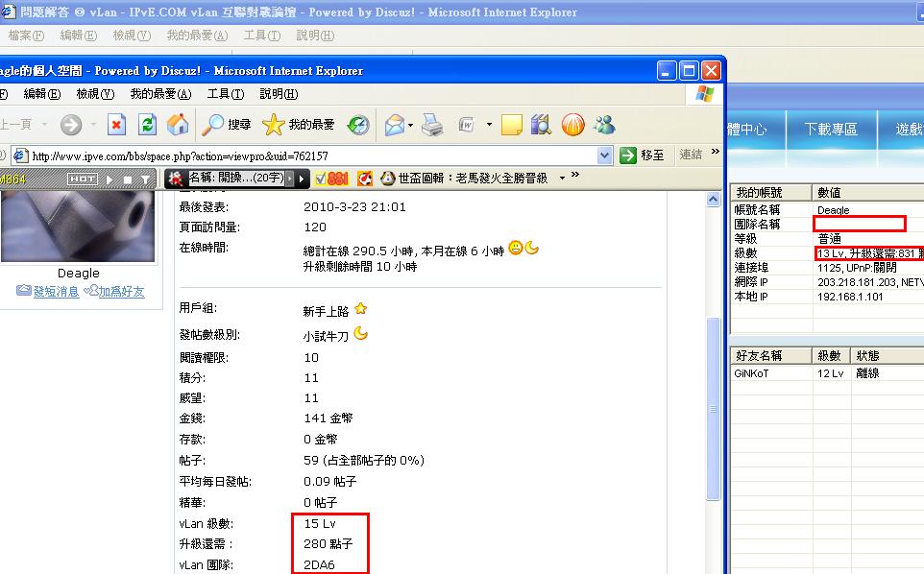Open dropdown arrow next to Word icon
924x574 pixels.
coord(489,125)
